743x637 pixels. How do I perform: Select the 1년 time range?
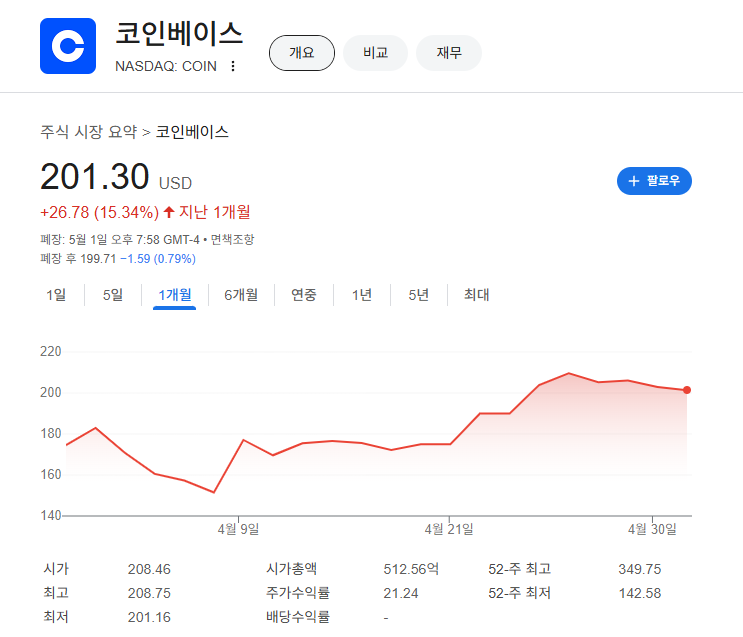(x=362, y=295)
